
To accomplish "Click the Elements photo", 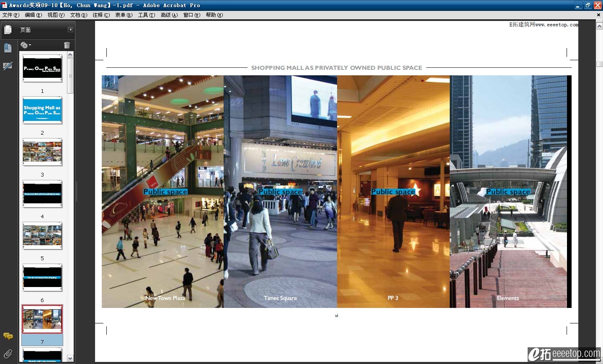I will click(x=508, y=192).
